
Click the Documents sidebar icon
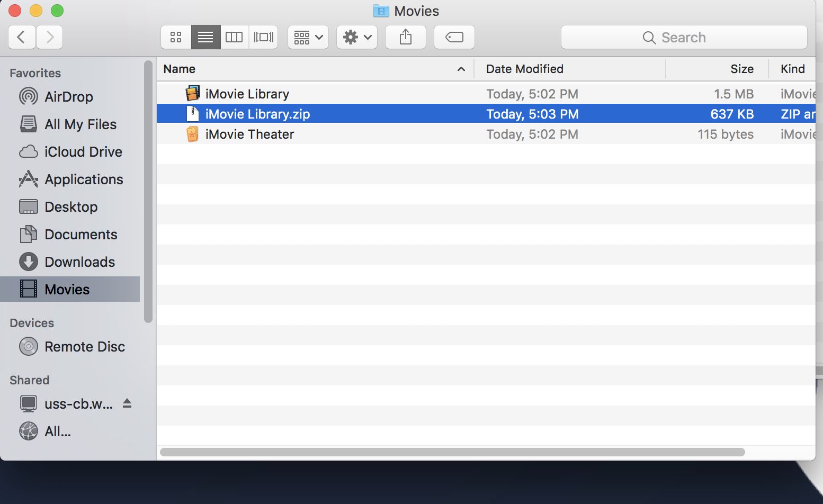[29, 234]
